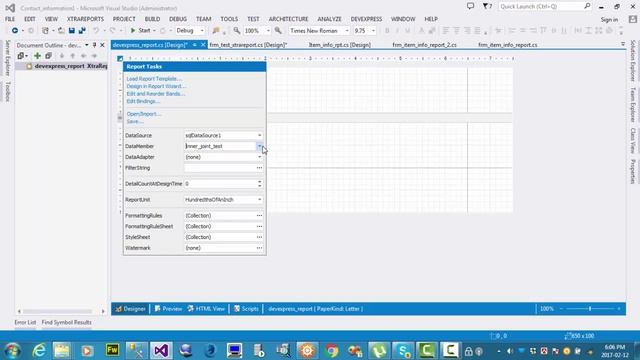The image size is (640, 360).
Task: Switch to the HTML View tab
Action: [x=206, y=309]
